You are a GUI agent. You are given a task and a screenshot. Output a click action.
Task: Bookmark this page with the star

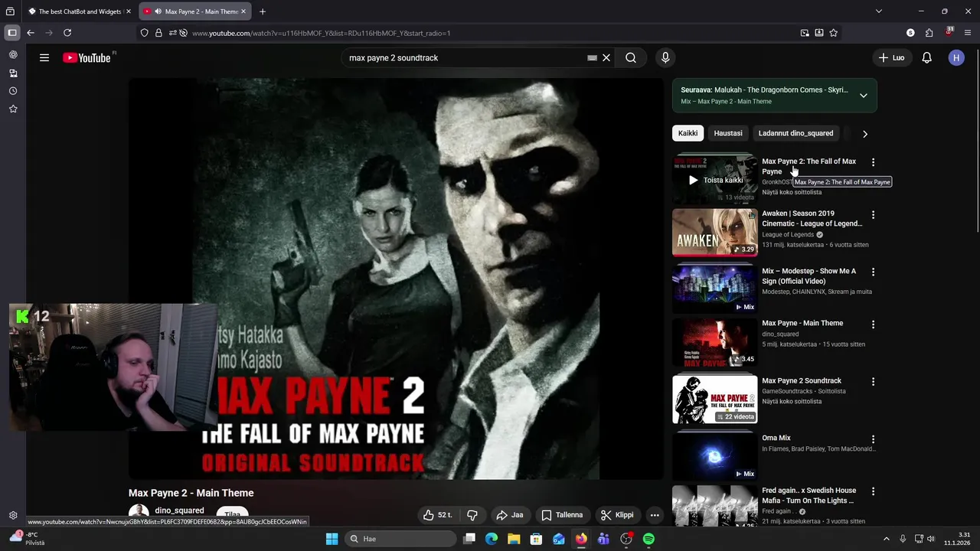834,33
